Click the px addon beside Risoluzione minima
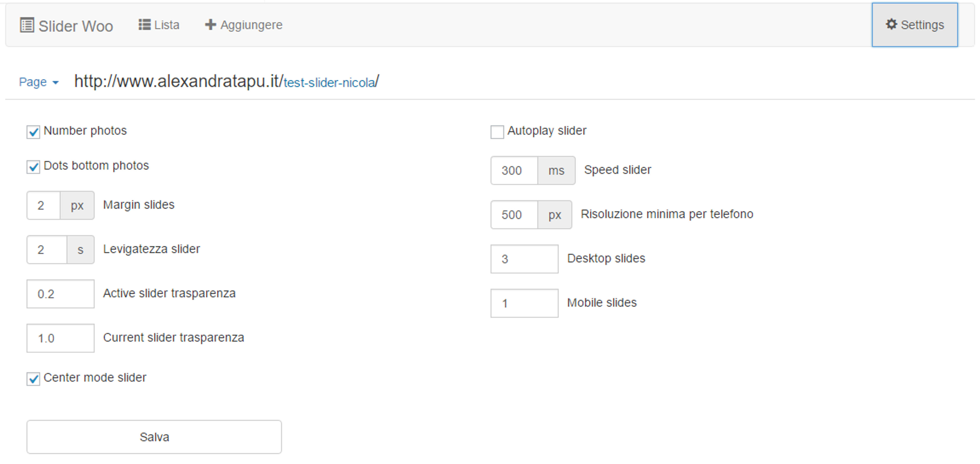Screen dimensions: 980x464 [x=555, y=214]
